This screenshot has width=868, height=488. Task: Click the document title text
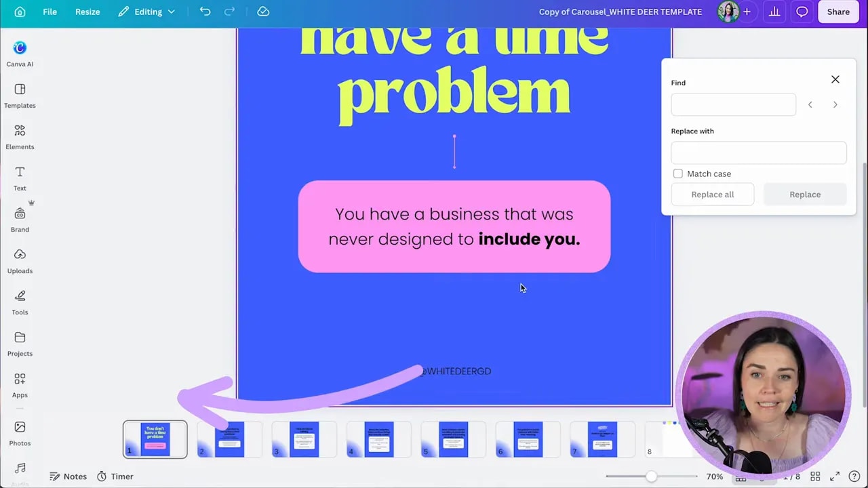click(620, 12)
